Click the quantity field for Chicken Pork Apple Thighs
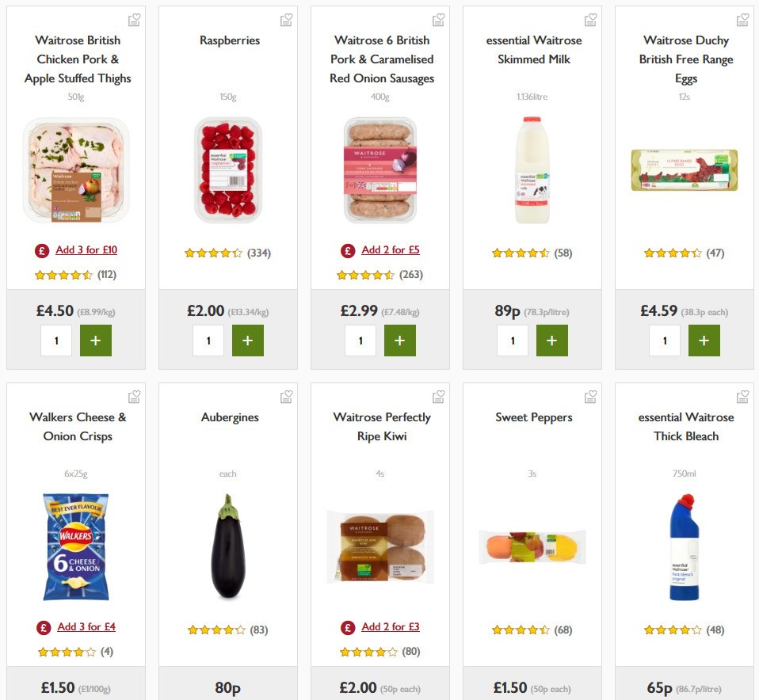The width and height of the screenshot is (759, 700). (56, 340)
